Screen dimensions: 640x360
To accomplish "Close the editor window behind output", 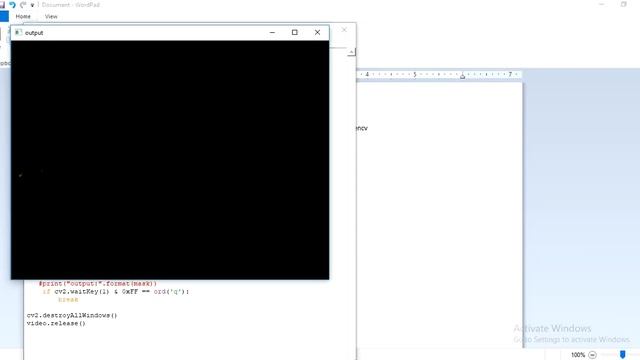I will 344,30.
